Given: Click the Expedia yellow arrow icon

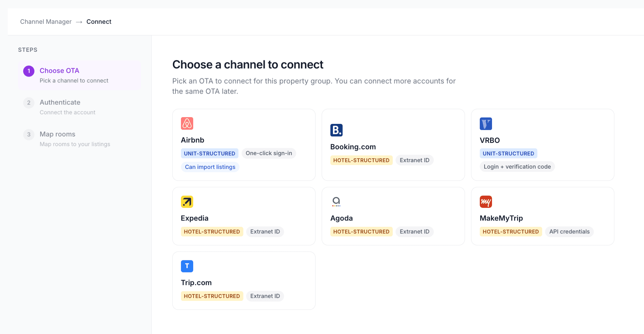Looking at the screenshot, I should point(187,202).
